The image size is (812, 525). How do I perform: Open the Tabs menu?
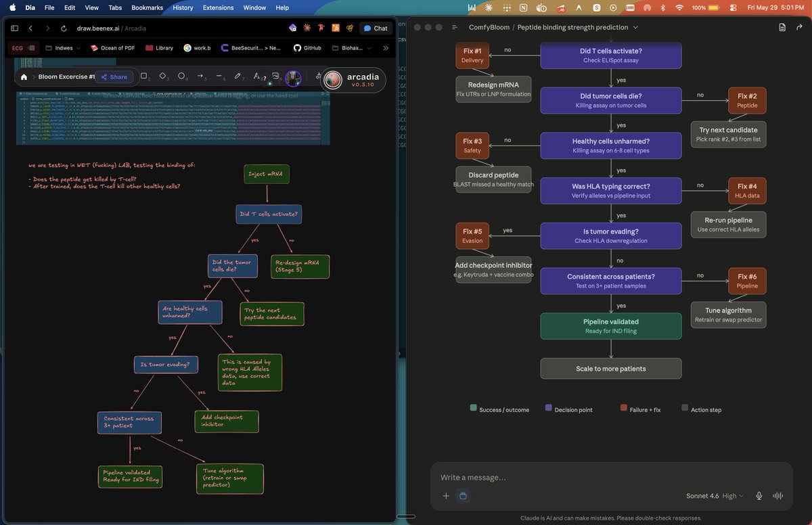[115, 7]
